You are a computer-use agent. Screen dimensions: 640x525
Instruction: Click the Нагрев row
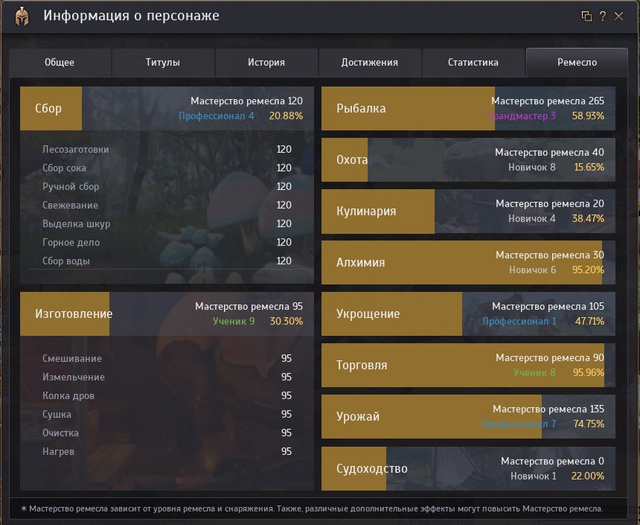pyautogui.click(x=167, y=452)
